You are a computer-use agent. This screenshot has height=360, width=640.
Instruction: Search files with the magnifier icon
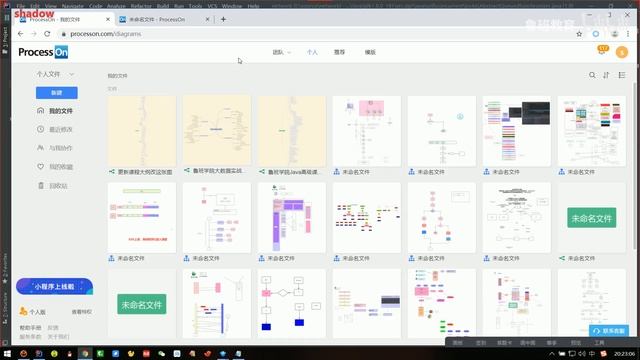click(592, 75)
